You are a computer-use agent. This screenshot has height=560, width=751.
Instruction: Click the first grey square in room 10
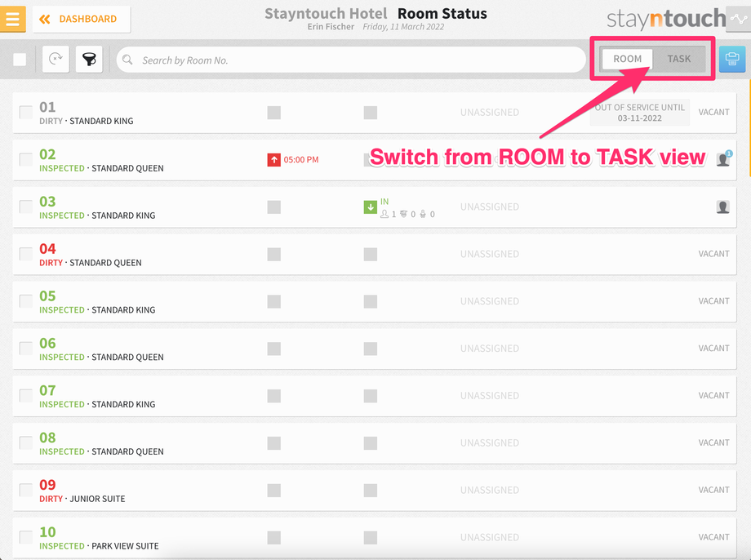274,537
